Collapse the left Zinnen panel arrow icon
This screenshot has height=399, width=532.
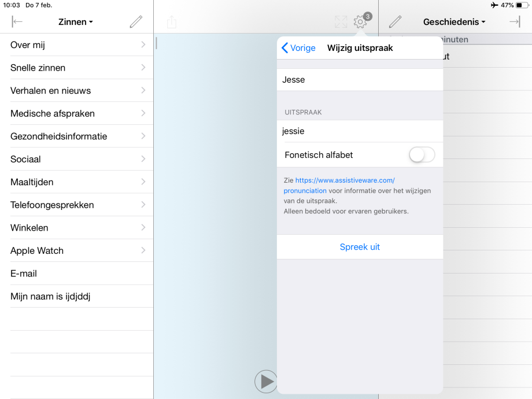[x=17, y=22]
